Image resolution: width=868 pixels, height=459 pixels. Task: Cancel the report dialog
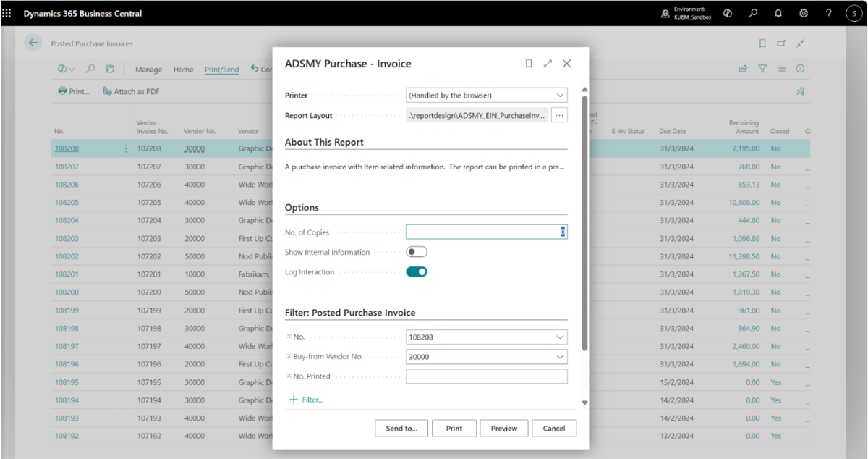coord(554,428)
